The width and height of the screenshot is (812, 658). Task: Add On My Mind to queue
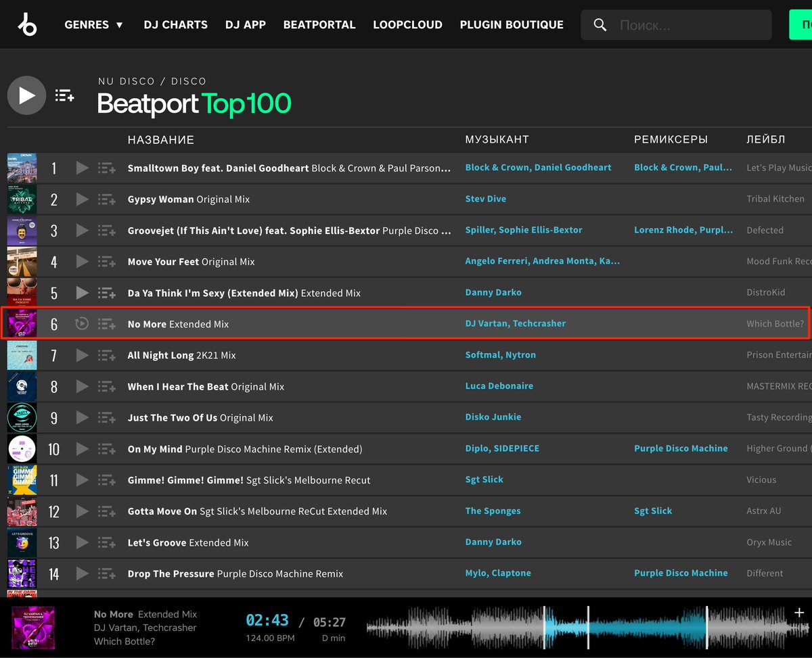pyautogui.click(x=106, y=448)
